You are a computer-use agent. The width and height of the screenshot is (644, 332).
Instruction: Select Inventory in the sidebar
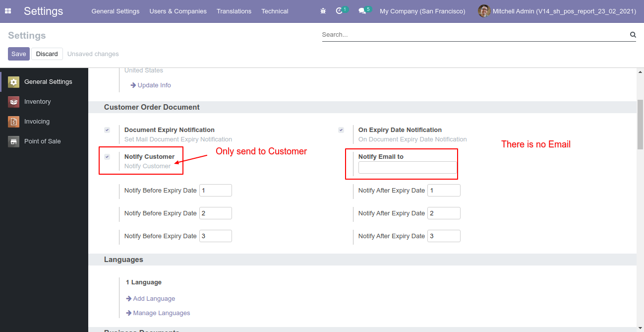pos(44,102)
